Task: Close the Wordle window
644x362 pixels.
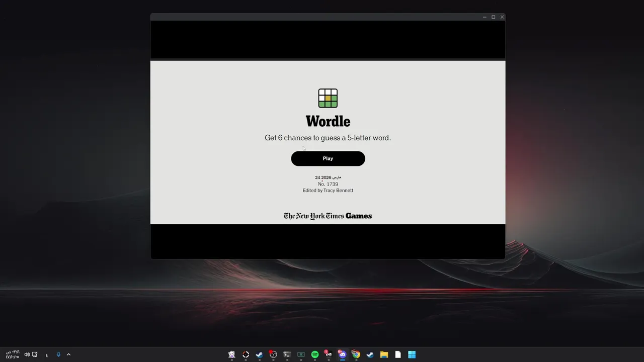Action: [x=502, y=17]
